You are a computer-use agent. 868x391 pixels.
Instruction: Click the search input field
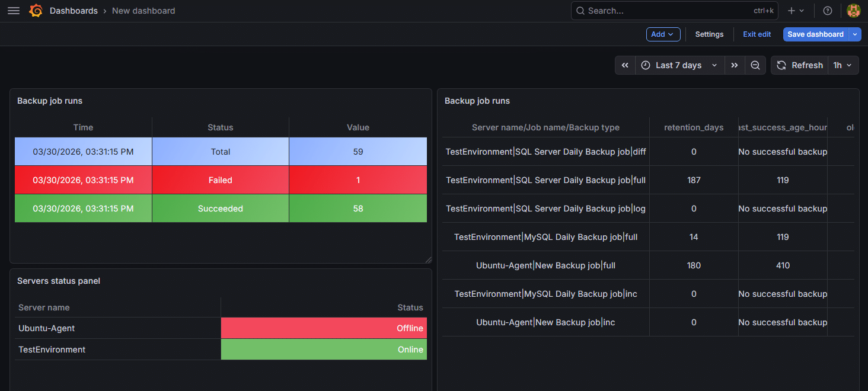click(x=664, y=11)
